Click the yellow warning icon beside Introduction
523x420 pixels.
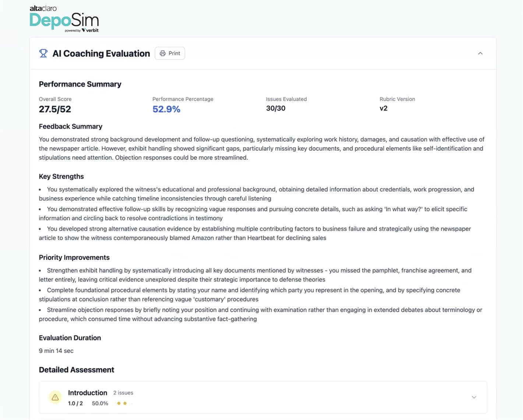tap(55, 397)
